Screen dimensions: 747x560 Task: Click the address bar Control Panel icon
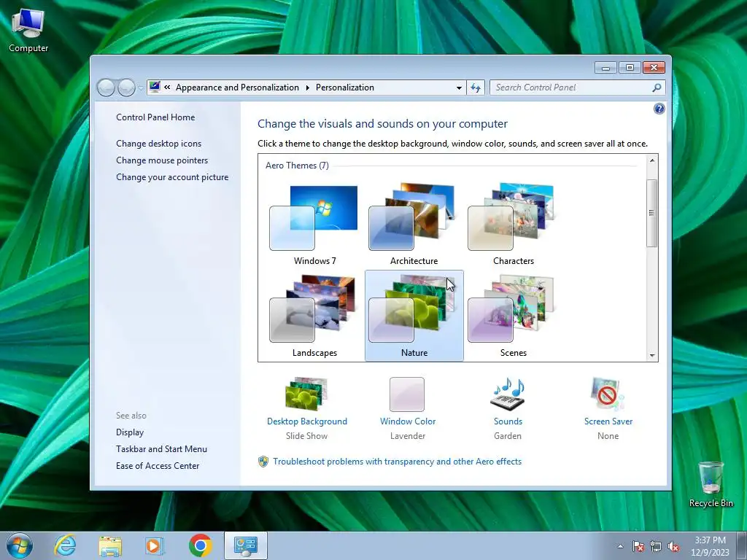155,87
